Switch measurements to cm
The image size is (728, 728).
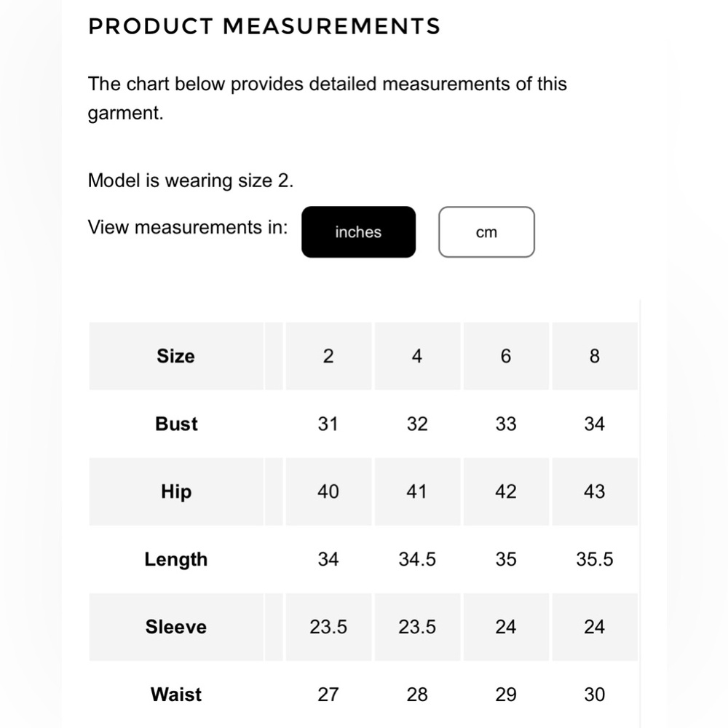click(x=486, y=232)
